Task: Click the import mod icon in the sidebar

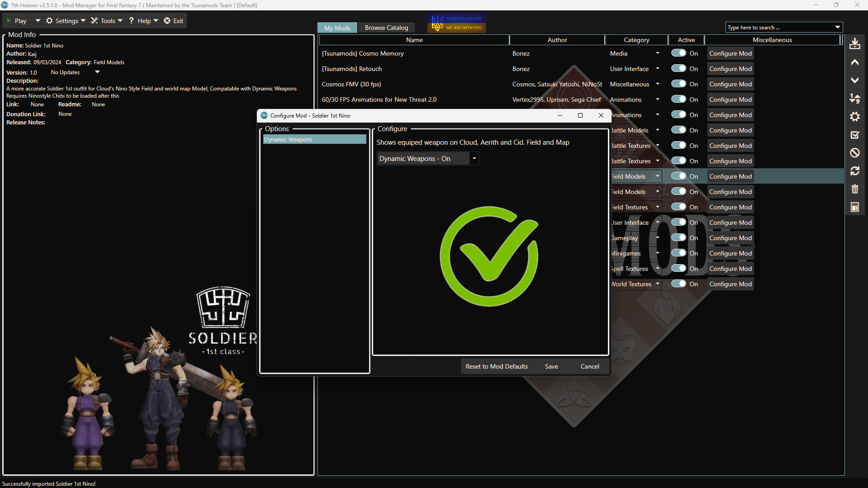Action: (854, 44)
